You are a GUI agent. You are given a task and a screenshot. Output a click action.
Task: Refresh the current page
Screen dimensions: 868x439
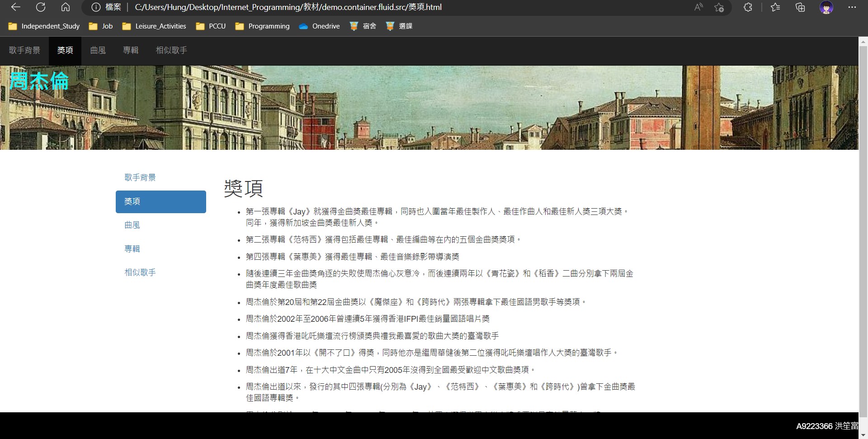click(41, 7)
